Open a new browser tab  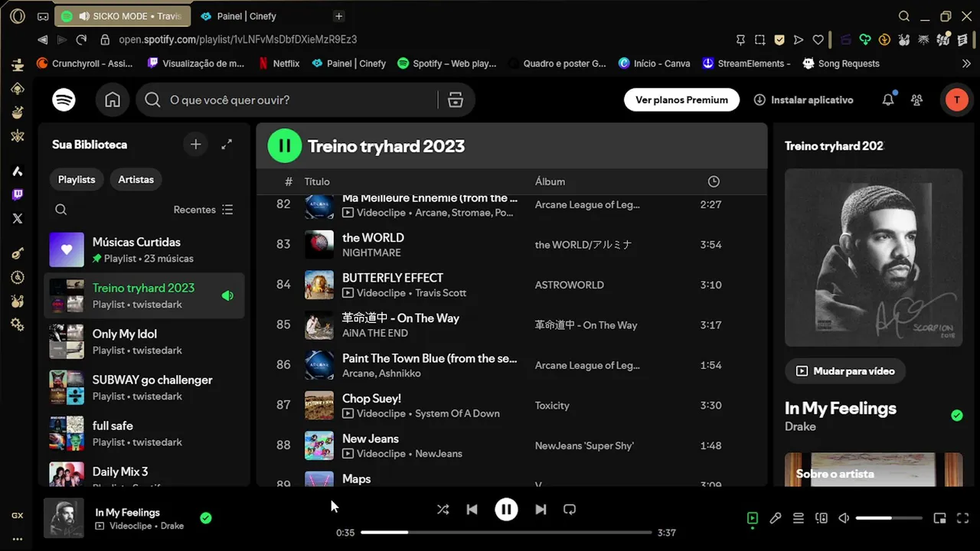(338, 16)
